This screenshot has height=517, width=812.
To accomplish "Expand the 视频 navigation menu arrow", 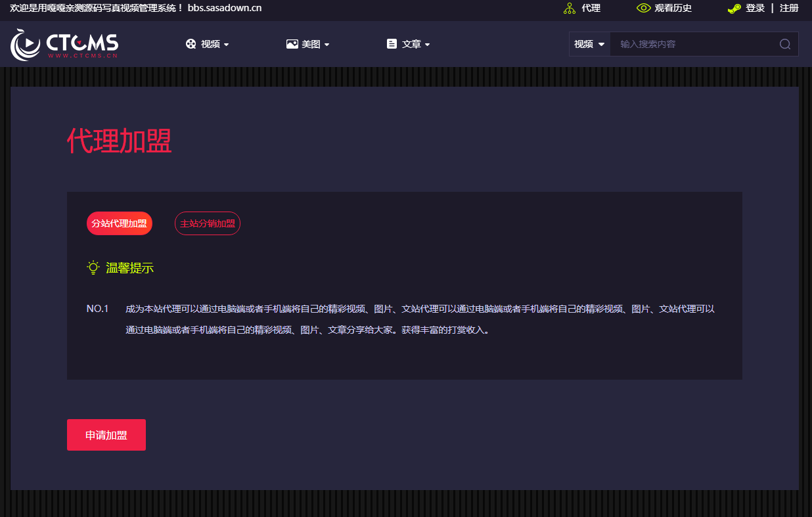I will pos(227,45).
